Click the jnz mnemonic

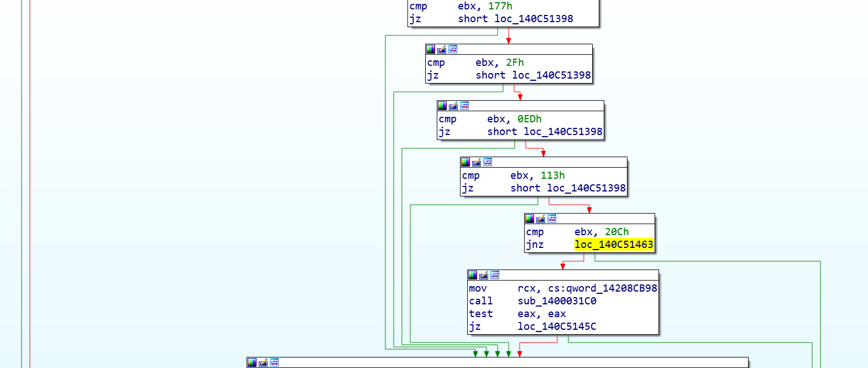pyautogui.click(x=535, y=245)
